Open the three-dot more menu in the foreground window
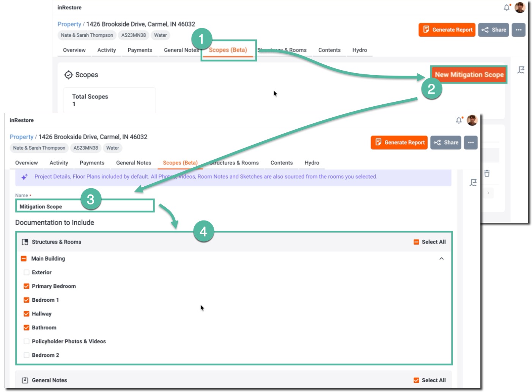The image size is (532, 392). coord(471,143)
